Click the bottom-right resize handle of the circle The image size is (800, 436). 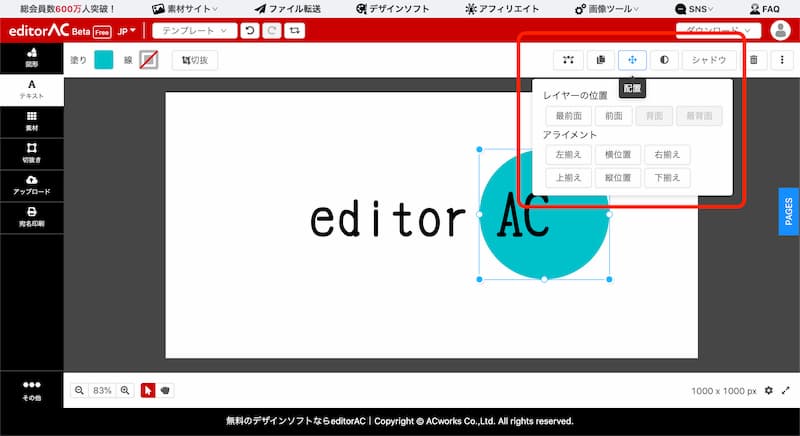609,279
